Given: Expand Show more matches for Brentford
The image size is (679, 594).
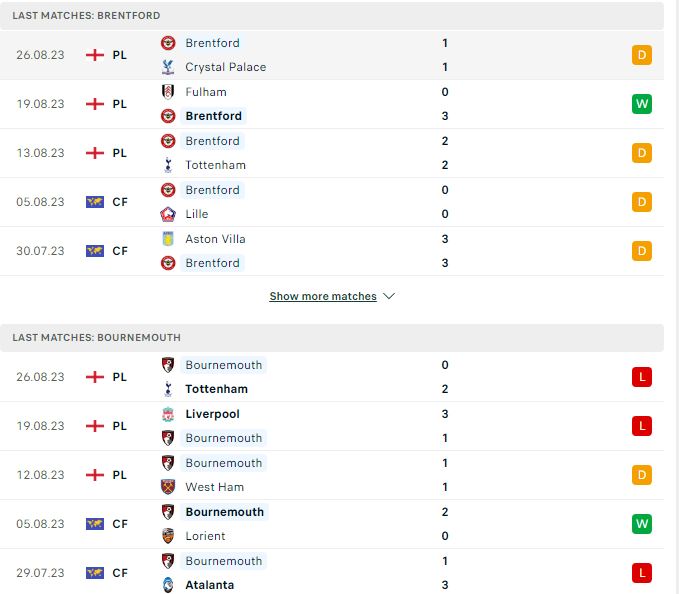Looking at the screenshot, I should tap(323, 296).
